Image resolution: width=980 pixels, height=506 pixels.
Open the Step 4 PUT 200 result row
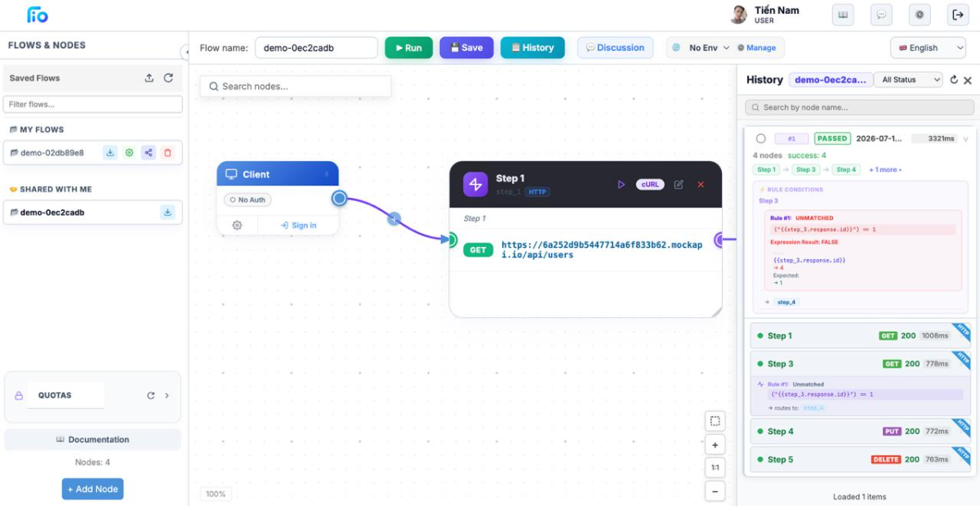tap(859, 432)
